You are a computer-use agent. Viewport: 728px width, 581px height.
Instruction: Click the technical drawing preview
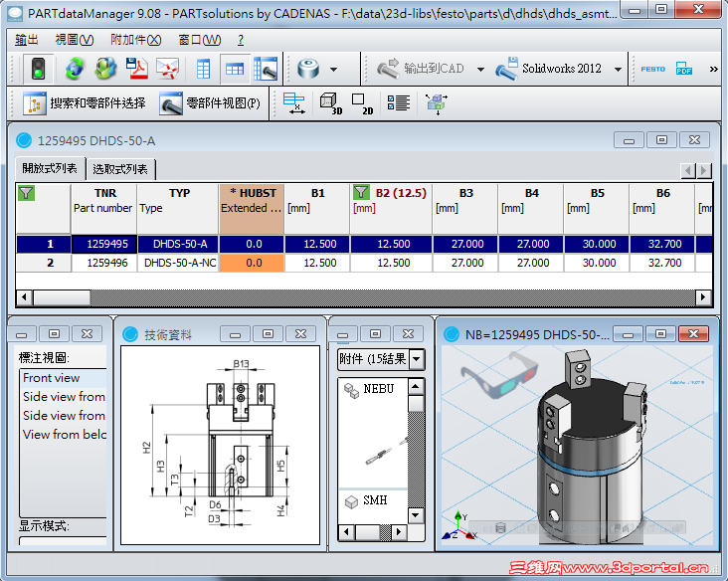click(x=220, y=445)
